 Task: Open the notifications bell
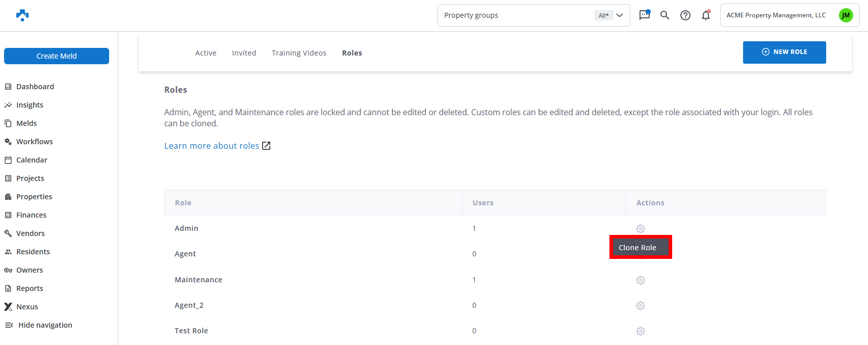[x=706, y=15]
